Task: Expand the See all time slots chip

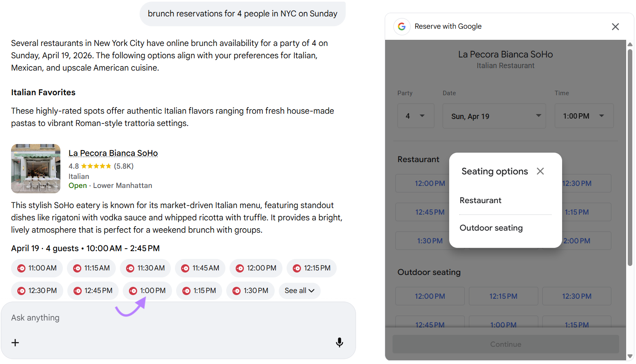Action: coord(299,291)
